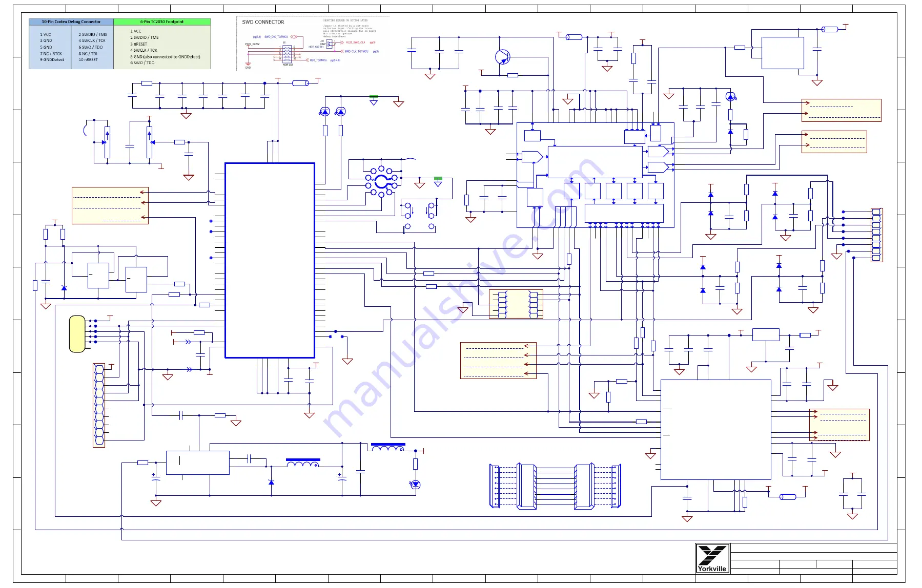The width and height of the screenshot is (922, 588).
Task: Select '2 SWDIO / TMS' in 10-Pin table
Action: tap(93, 34)
